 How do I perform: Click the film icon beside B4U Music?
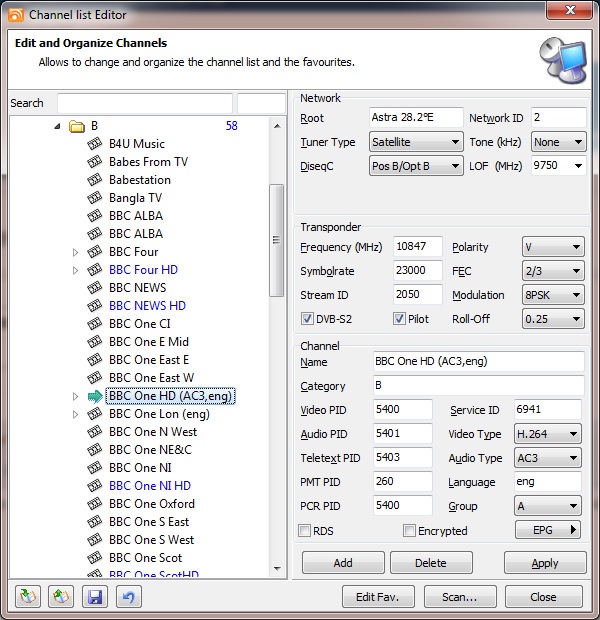point(95,144)
